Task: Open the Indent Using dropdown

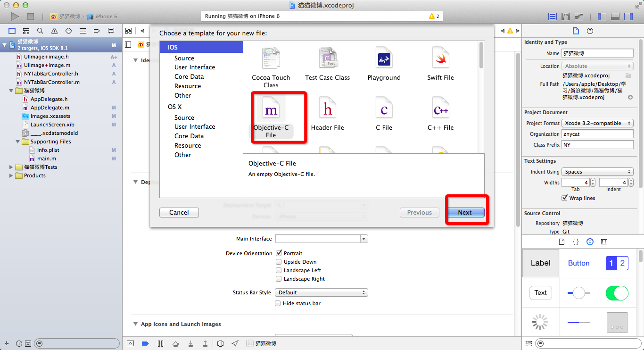Action: click(x=597, y=172)
